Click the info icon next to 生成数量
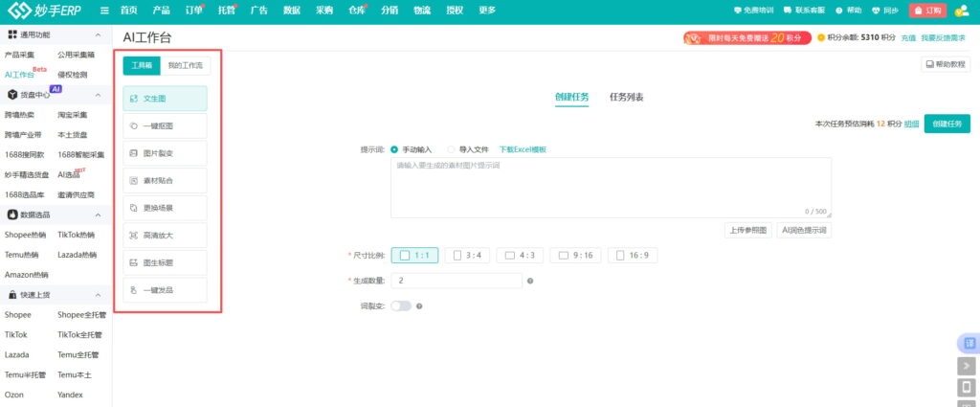Viewport: 980px width, 407px height. [x=530, y=282]
